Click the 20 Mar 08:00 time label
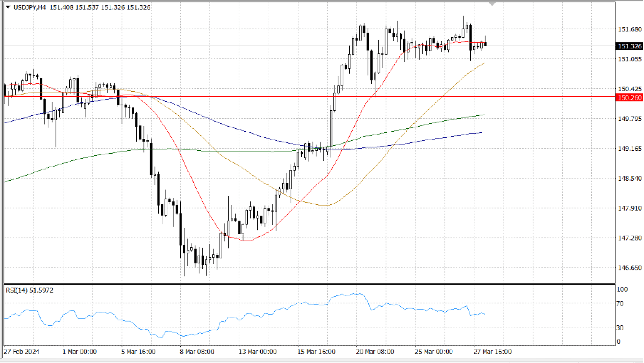 coord(375,352)
